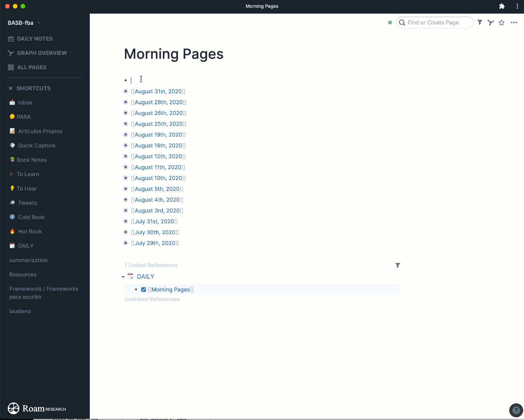The height and width of the screenshot is (420, 524).
Task: Collapse the DAILY linked reference
Action: pos(123,277)
